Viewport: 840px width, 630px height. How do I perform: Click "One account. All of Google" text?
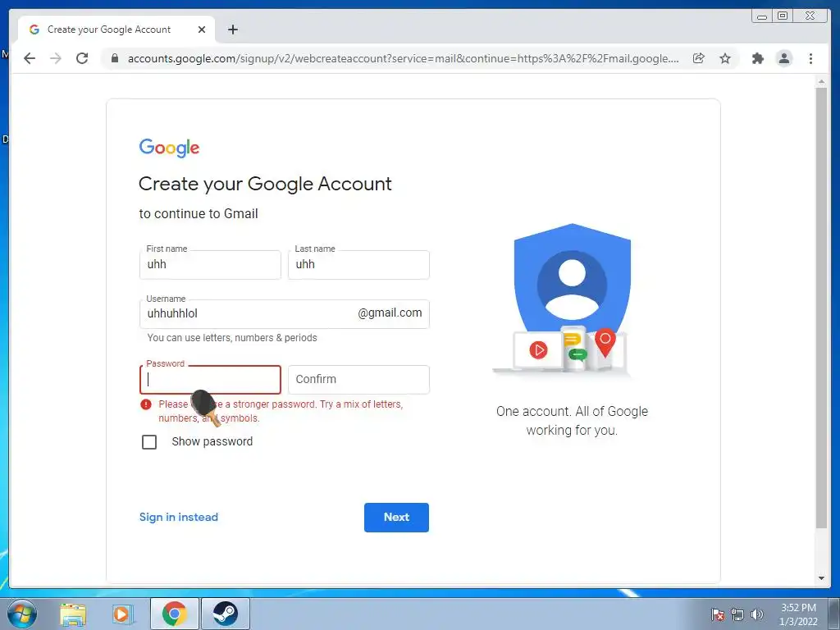572,412
